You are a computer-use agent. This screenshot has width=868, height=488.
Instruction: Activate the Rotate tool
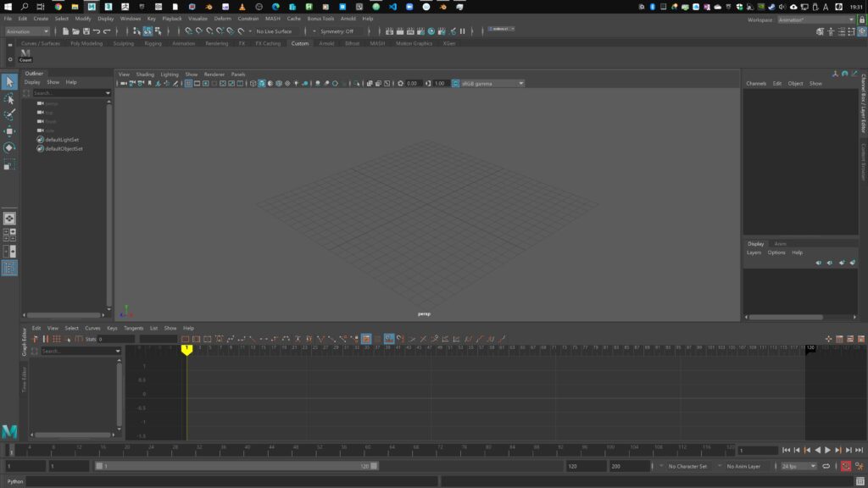(9, 147)
